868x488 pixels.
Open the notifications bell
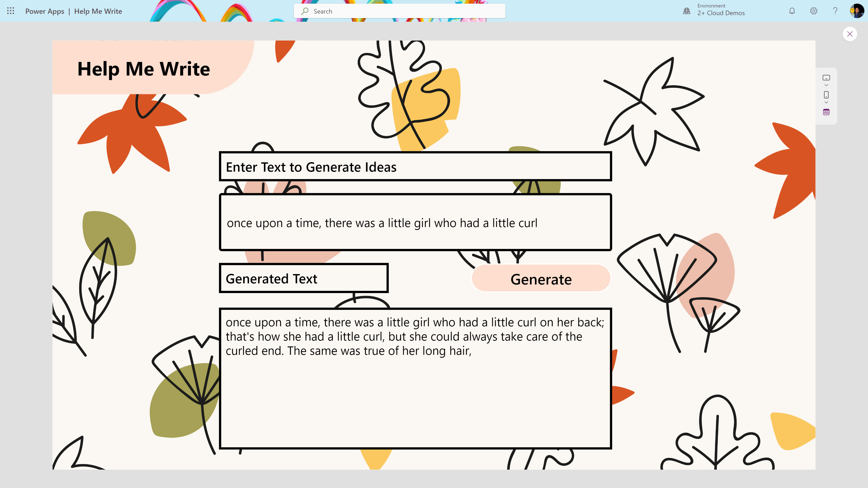click(792, 11)
